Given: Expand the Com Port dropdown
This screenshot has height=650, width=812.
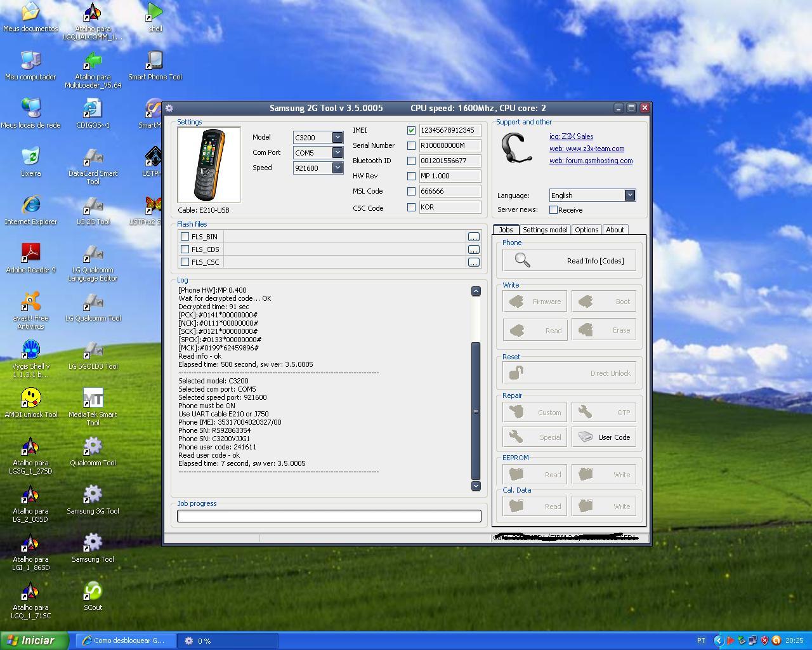Looking at the screenshot, I should coord(337,152).
